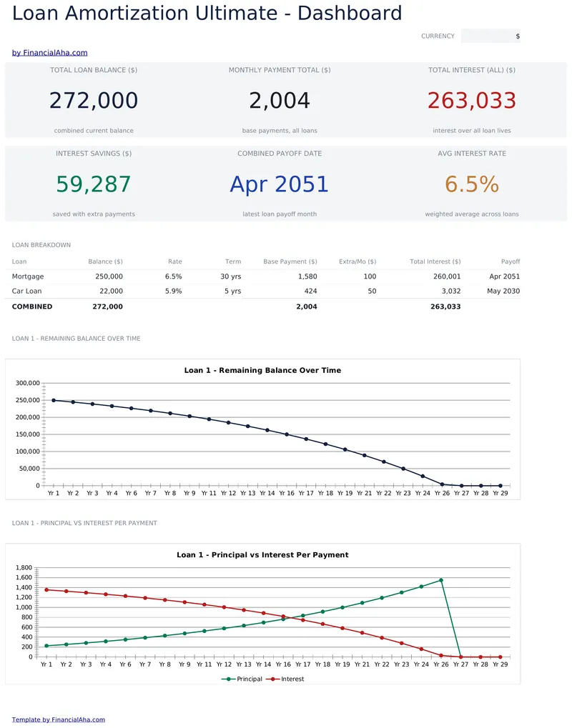Select the Car Loan base payment cell 424
This screenshot has height=728, width=572.
click(x=310, y=291)
